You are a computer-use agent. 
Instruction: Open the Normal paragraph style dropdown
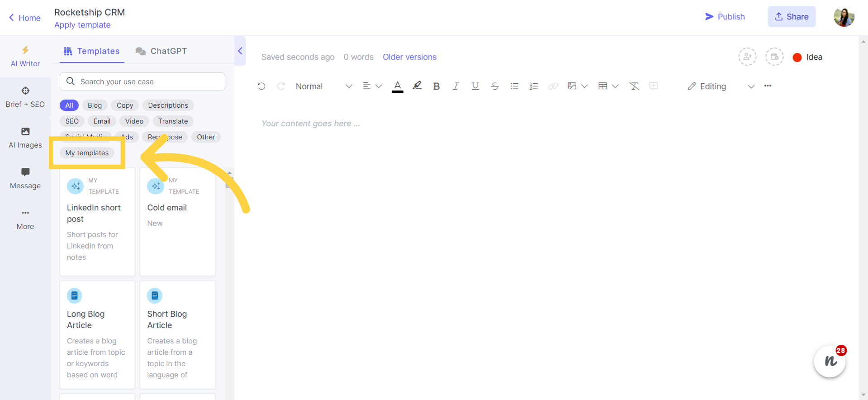pos(323,86)
